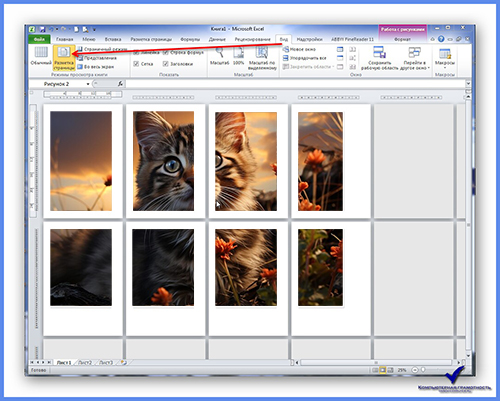Screen dimensions: 500x401
Task: Open print preview from Quick Access toolbar
Action: pyautogui.click(x=85, y=29)
